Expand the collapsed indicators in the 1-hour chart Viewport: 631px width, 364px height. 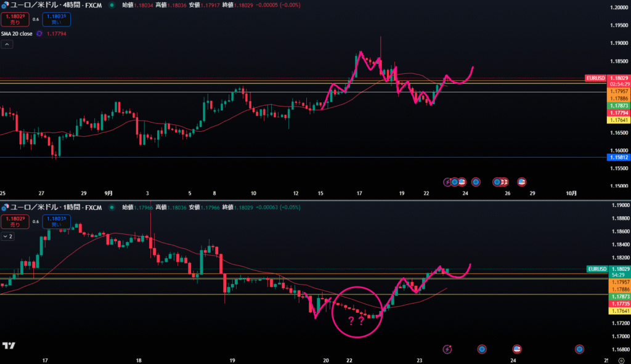pyautogui.click(x=7, y=236)
